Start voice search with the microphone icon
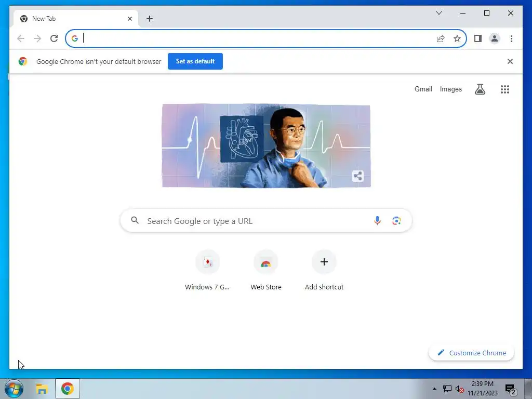This screenshot has height=399, width=532. [x=377, y=220]
